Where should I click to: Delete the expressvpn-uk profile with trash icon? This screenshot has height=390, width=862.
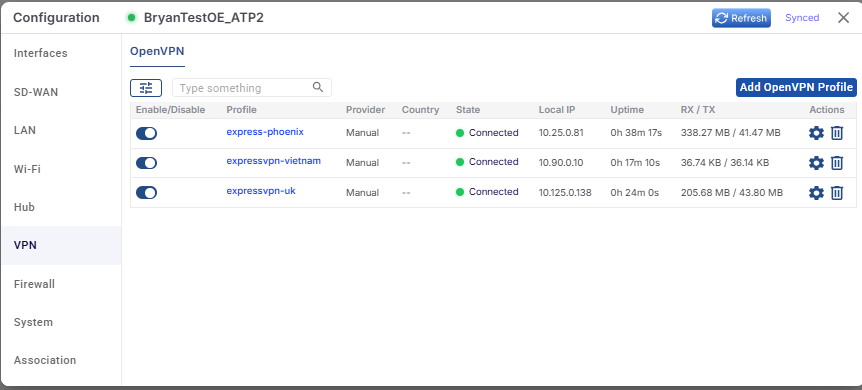pos(837,193)
